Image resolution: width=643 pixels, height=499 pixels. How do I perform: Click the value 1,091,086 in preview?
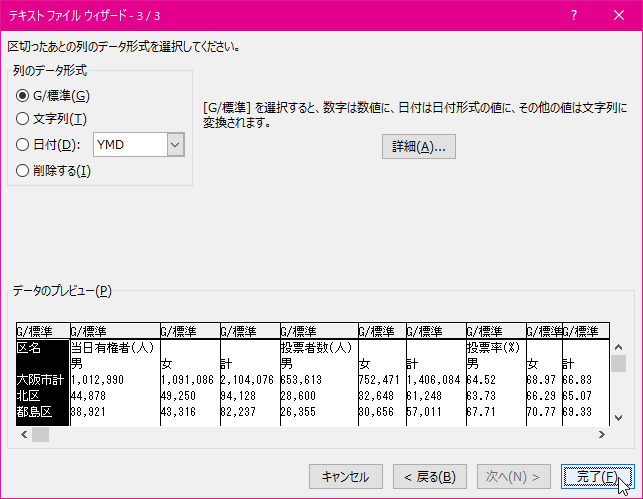pyautogui.click(x=187, y=380)
